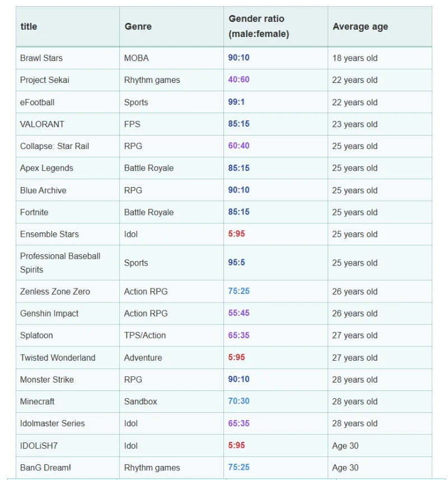Image resolution: width=448 pixels, height=480 pixels.
Task: Click the 95:5 gender ratio value
Action: tap(236, 263)
